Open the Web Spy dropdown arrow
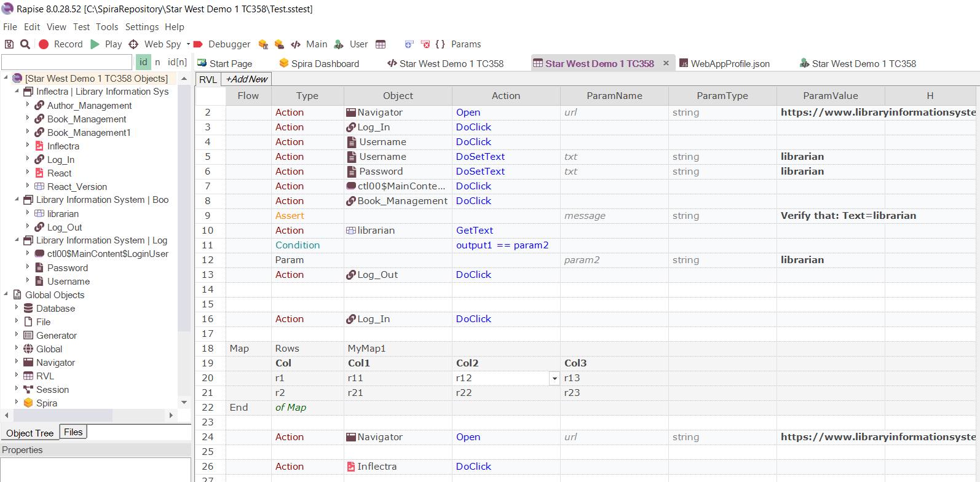 (x=188, y=44)
